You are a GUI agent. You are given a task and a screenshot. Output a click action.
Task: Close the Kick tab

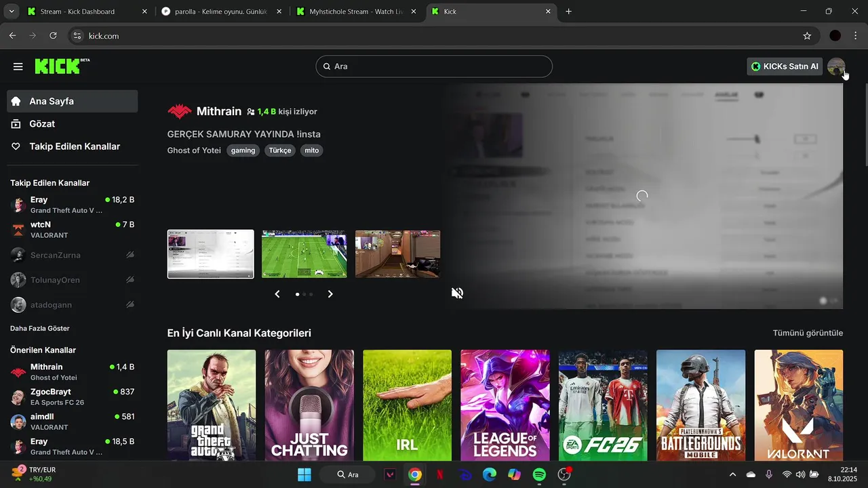(x=548, y=12)
